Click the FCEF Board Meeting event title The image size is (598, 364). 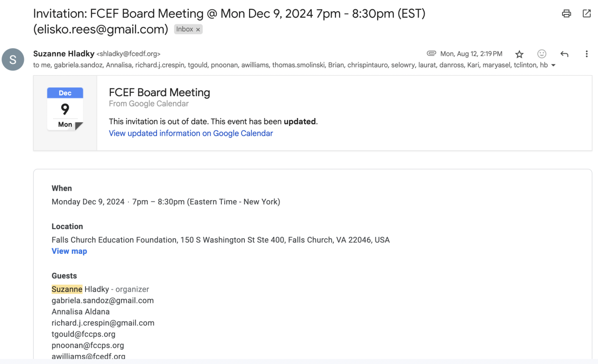pyautogui.click(x=159, y=92)
